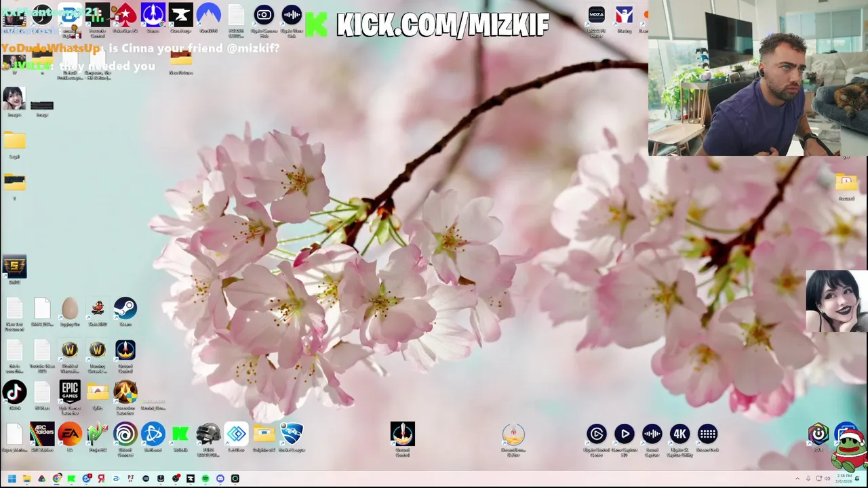868x488 pixels.
Task: Open the StreamElements orange rocket icon
Action: click(513, 434)
